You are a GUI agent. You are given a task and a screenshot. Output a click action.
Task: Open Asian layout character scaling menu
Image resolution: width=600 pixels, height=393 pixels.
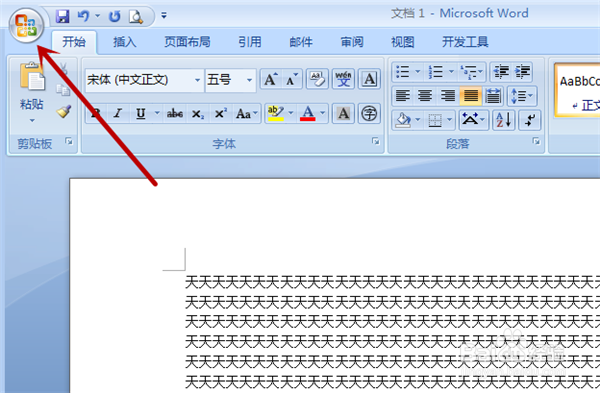point(473,120)
